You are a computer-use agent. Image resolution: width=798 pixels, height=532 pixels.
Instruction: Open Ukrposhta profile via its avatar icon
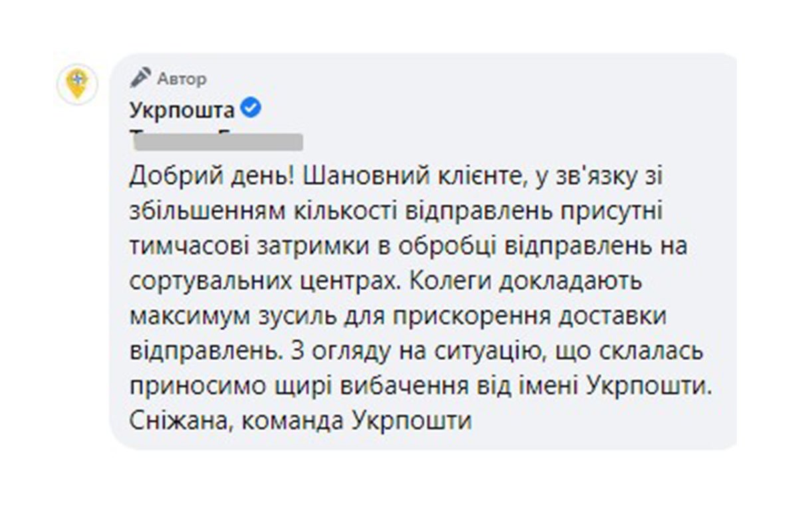tap(76, 83)
